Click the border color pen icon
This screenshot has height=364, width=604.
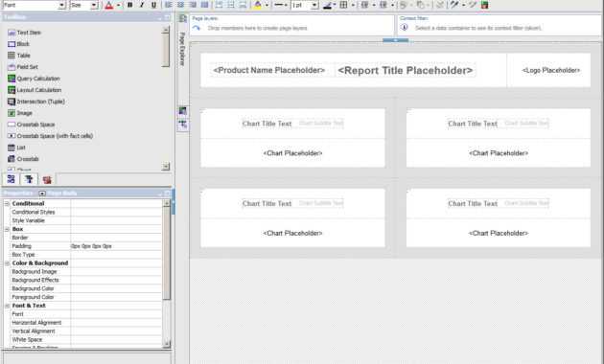pyautogui.click(x=328, y=5)
